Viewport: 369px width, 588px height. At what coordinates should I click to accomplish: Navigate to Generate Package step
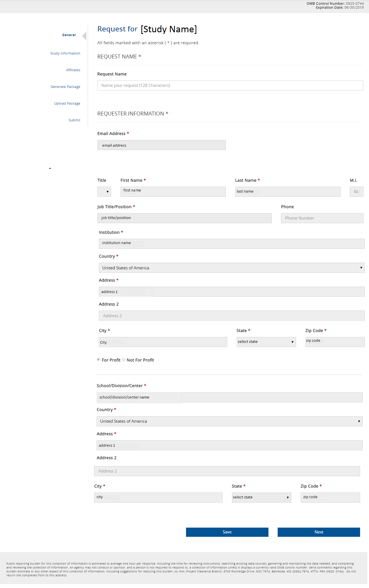tap(65, 87)
